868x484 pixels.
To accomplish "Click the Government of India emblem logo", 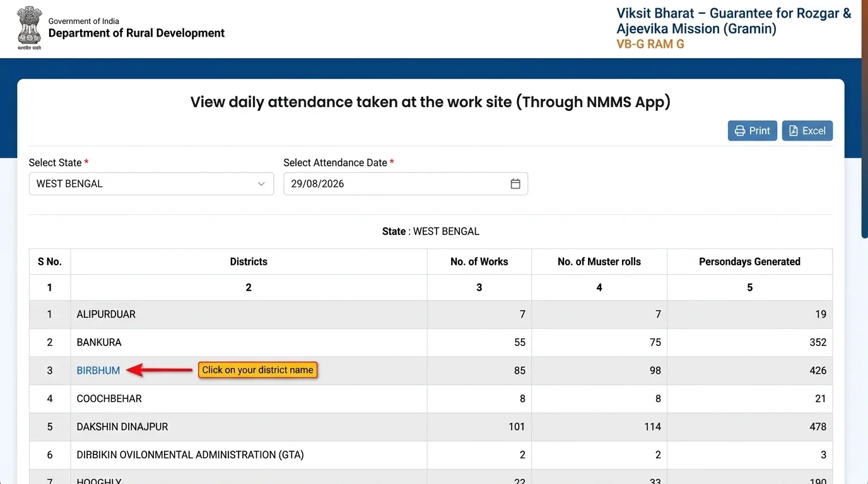I will pyautogui.click(x=29, y=28).
